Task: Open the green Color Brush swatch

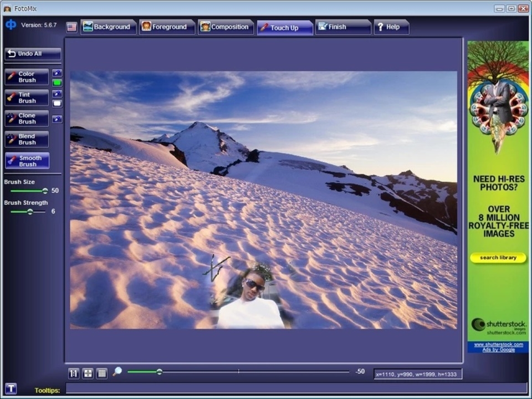Action: (57, 83)
